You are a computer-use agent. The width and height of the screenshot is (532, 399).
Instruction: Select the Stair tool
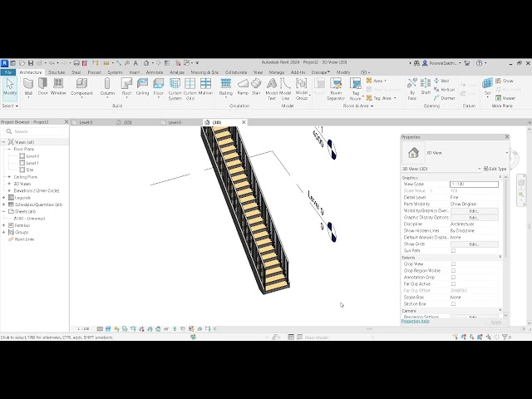[x=256, y=86]
